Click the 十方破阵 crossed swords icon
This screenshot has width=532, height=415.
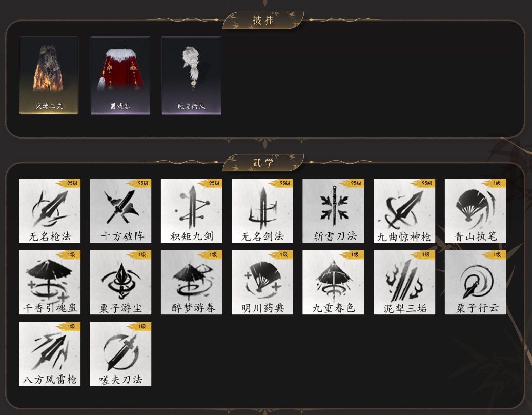pyautogui.click(x=120, y=210)
